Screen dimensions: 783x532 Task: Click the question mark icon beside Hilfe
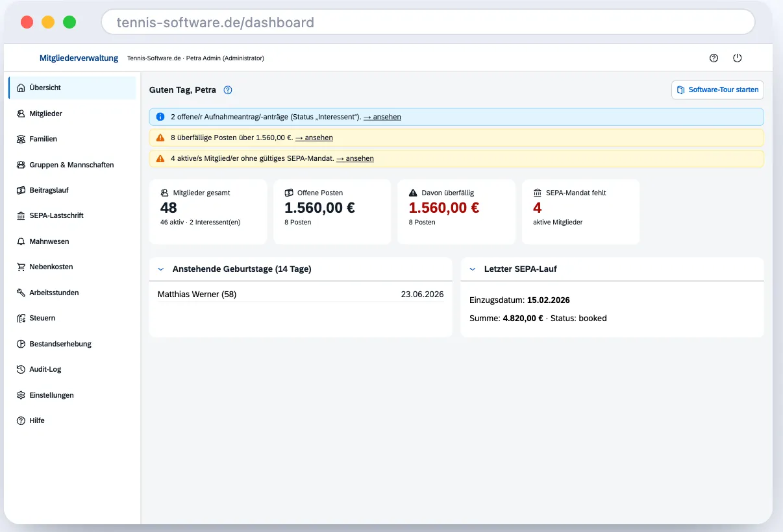point(21,420)
